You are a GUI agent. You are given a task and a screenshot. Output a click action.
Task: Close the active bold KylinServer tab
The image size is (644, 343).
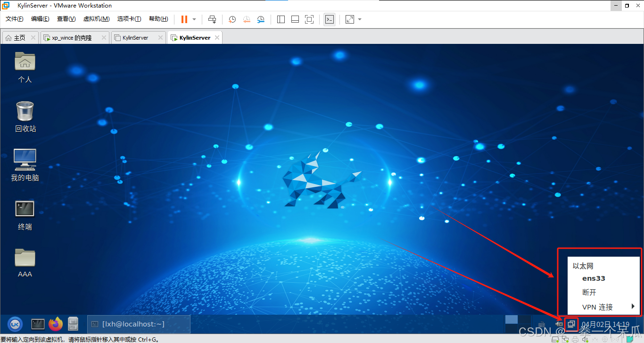click(x=217, y=38)
